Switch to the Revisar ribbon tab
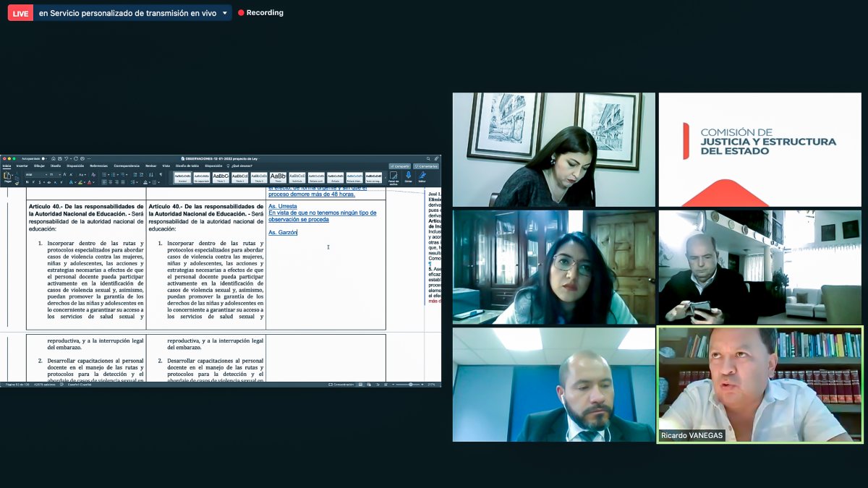 pyautogui.click(x=149, y=166)
